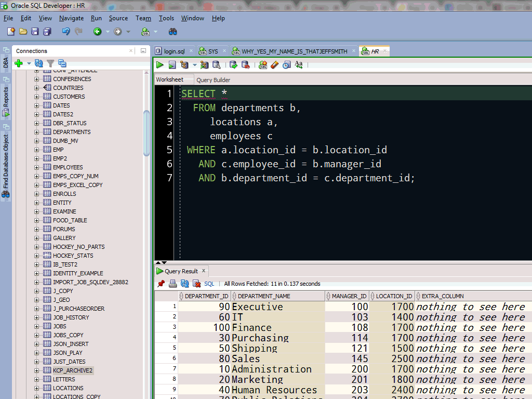Screen dimensions: 532x399
Task: Undo the last edit
Action: [66, 32]
